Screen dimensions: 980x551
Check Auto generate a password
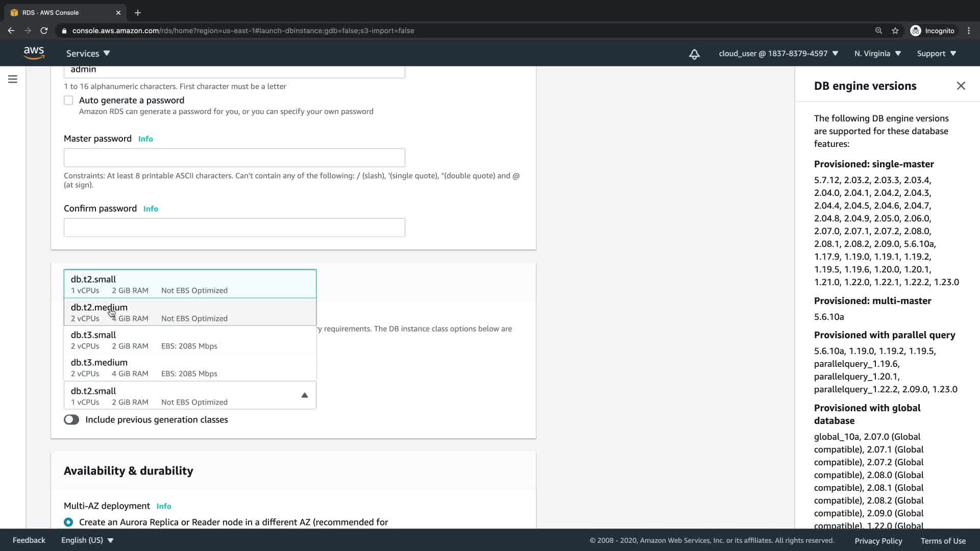68,101
